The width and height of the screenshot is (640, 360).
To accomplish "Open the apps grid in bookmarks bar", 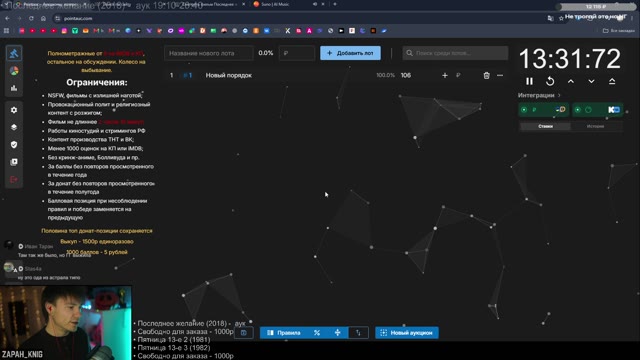I will [x=6, y=31].
